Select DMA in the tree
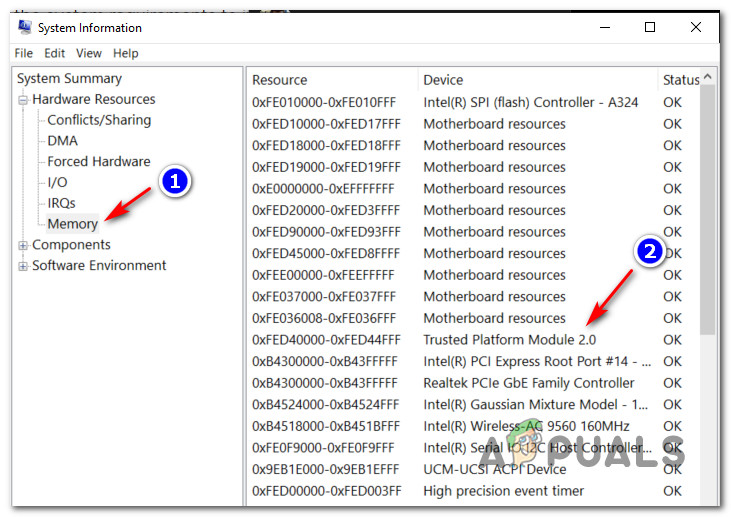This screenshot has width=731, height=517. pos(62,141)
